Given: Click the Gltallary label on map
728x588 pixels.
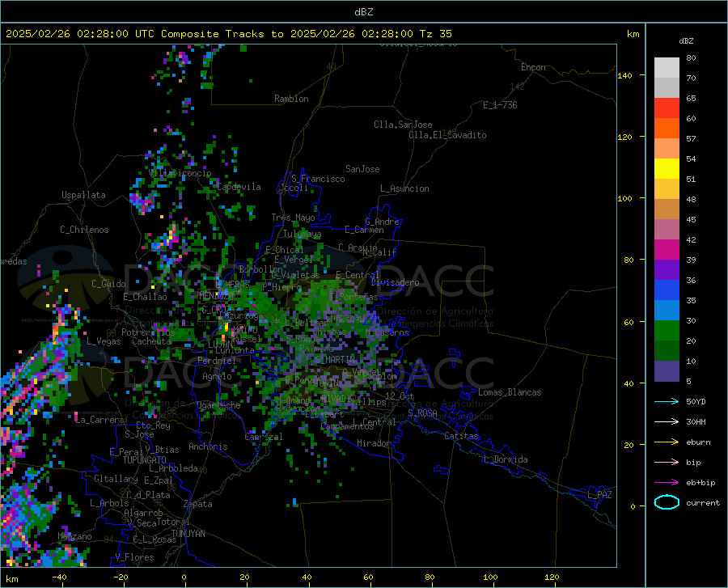Looking at the screenshot, I should click(116, 479).
